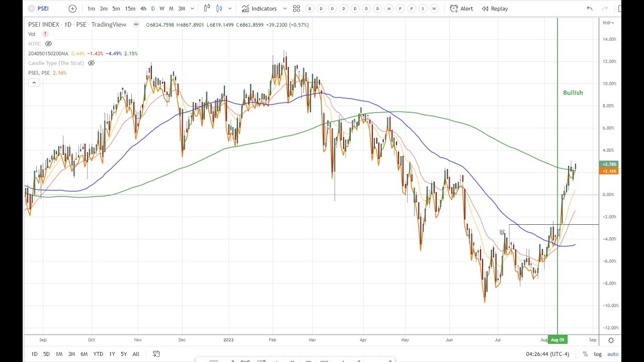Select the 4h interval
The height and width of the screenshot is (362, 644).
click(143, 9)
